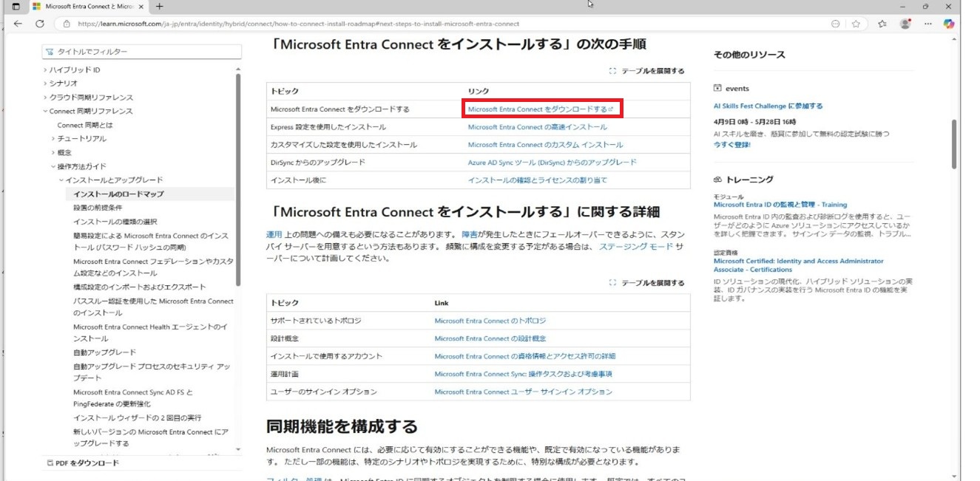Open Microsoft Entra Connect の高速インストール link

coord(538,127)
